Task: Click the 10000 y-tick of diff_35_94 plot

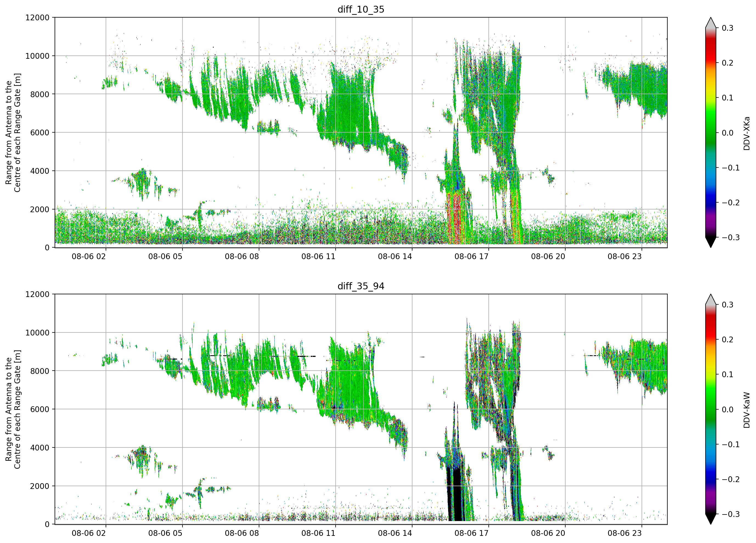Action: [37, 332]
